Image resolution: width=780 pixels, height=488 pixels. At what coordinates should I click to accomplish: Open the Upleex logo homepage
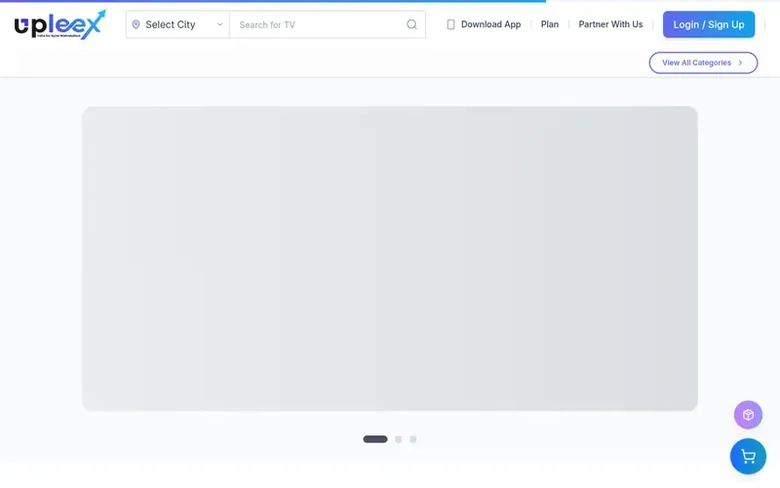pyautogui.click(x=60, y=24)
